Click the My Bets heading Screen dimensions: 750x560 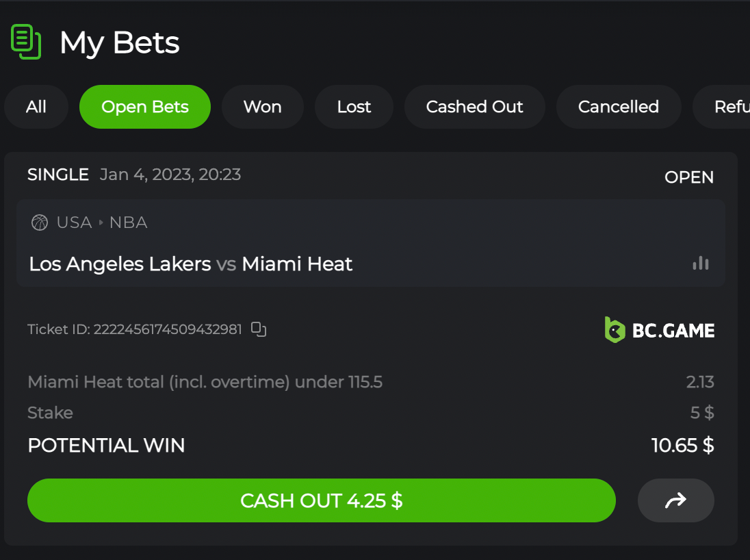(x=120, y=43)
